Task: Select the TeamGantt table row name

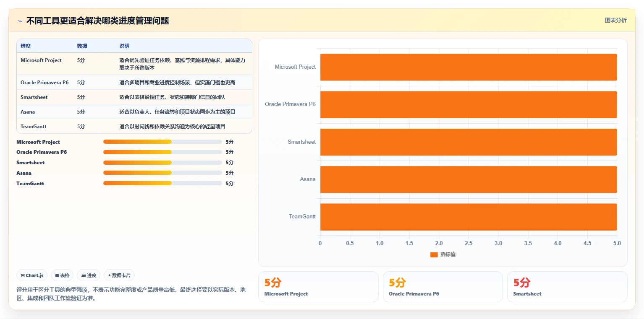Action: [34, 127]
